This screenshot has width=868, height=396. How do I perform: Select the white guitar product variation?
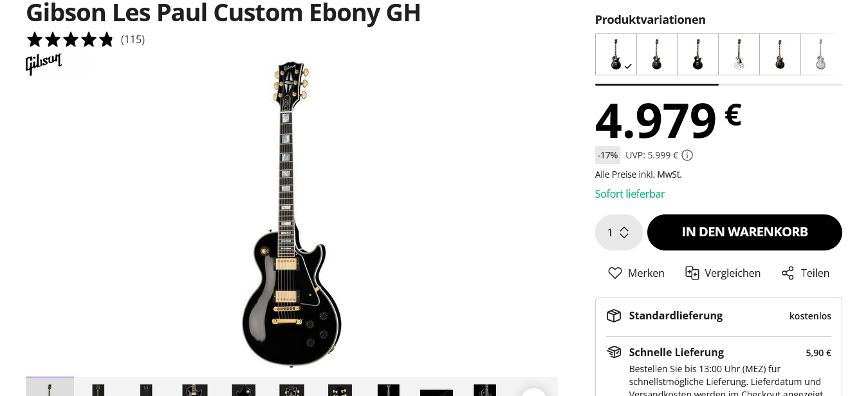point(739,55)
